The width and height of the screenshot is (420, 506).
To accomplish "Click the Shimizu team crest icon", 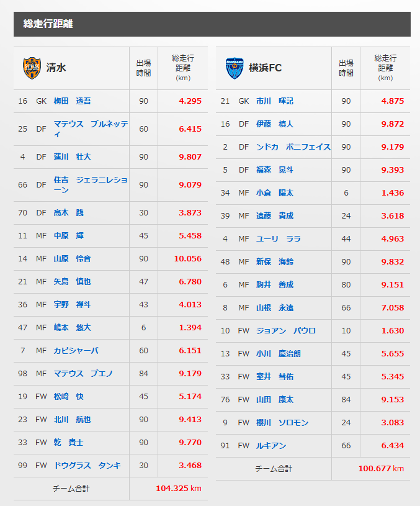I will point(31,68).
